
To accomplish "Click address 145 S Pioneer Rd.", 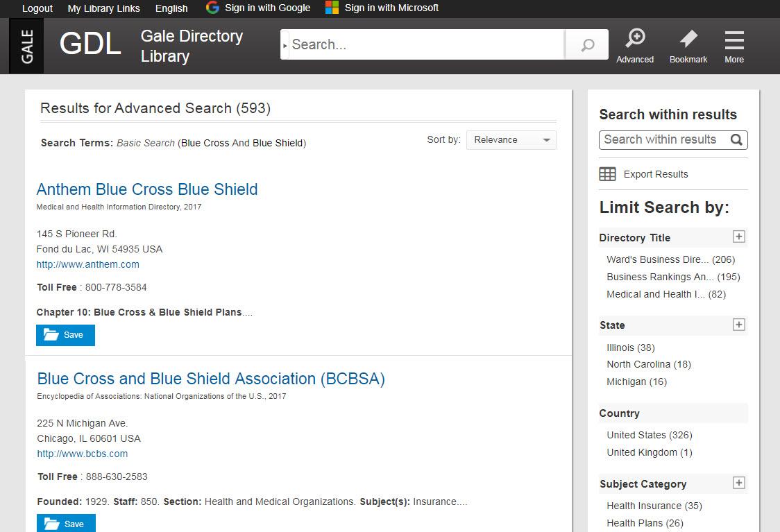I will (76, 234).
